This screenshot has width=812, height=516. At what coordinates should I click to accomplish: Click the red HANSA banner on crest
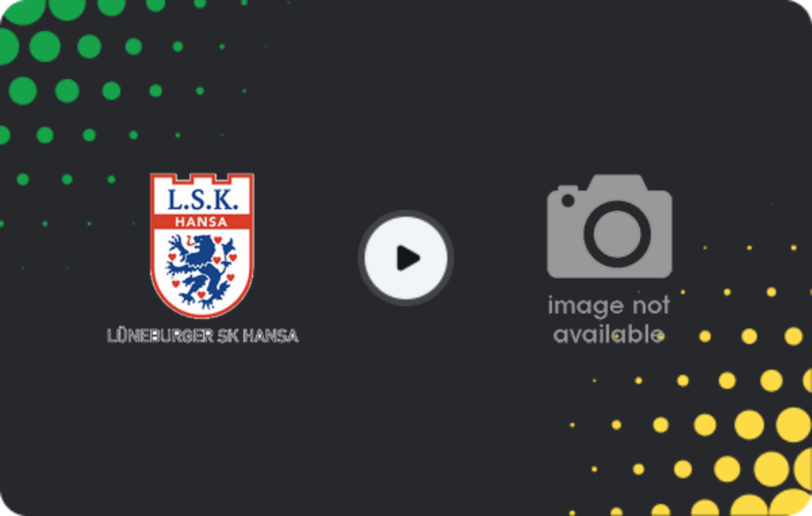tap(202, 222)
